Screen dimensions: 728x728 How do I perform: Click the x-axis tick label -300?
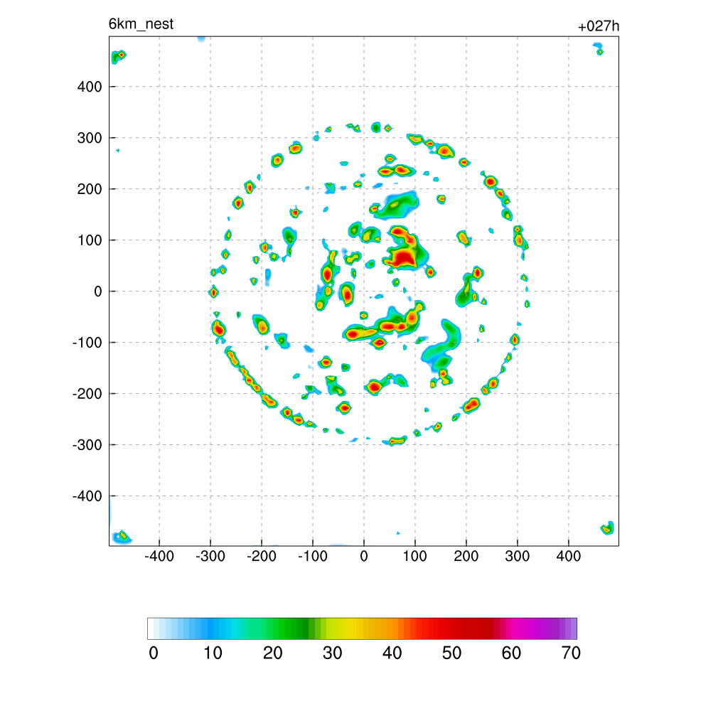click(210, 556)
